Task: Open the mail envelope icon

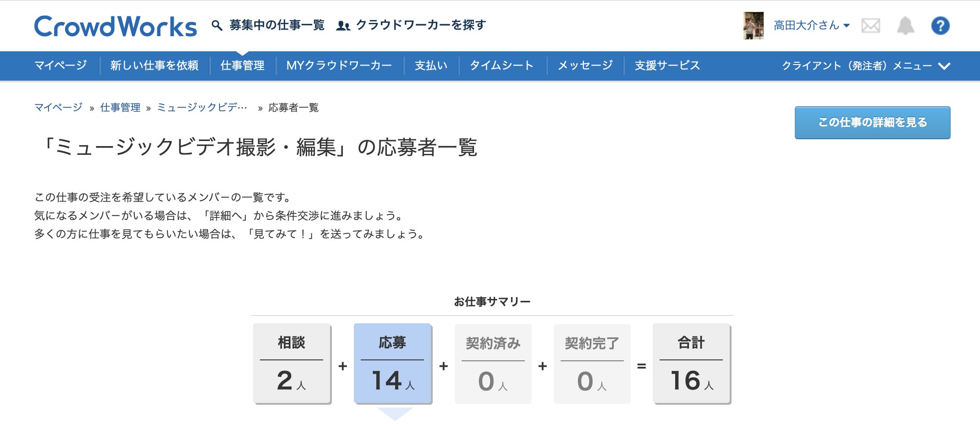Action: [x=870, y=26]
